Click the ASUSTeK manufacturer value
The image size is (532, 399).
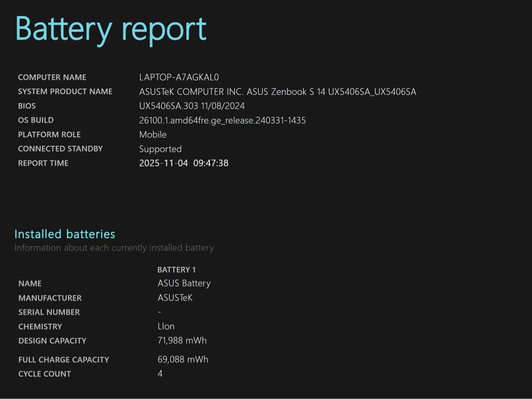click(x=175, y=298)
